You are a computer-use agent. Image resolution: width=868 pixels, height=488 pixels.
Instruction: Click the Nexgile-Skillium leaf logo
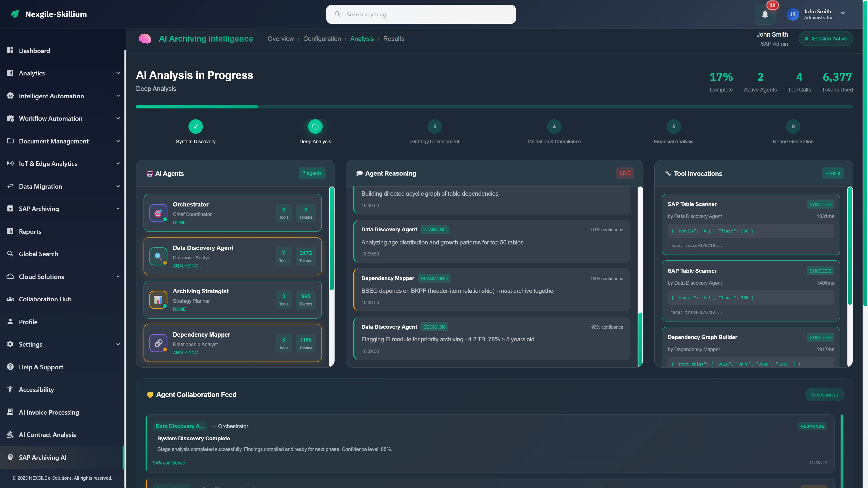[14, 14]
